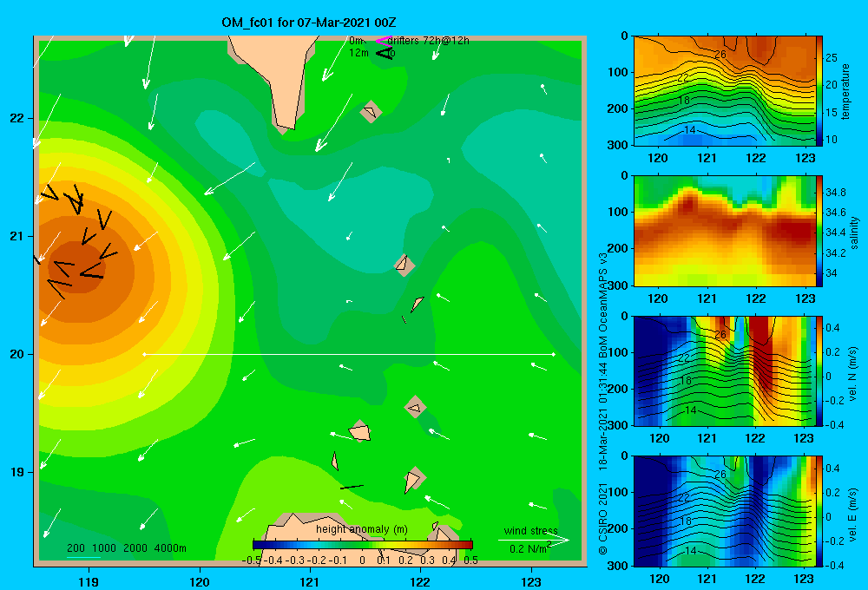868x590 pixels.
Task: Click the 'wind stress' label
Action: tap(531, 530)
